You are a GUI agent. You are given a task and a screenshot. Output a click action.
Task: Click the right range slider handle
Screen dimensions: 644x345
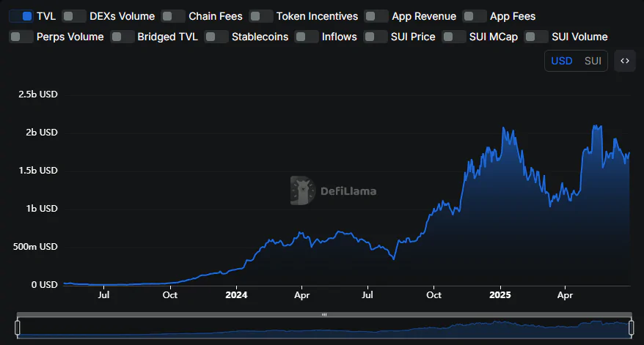pos(632,327)
